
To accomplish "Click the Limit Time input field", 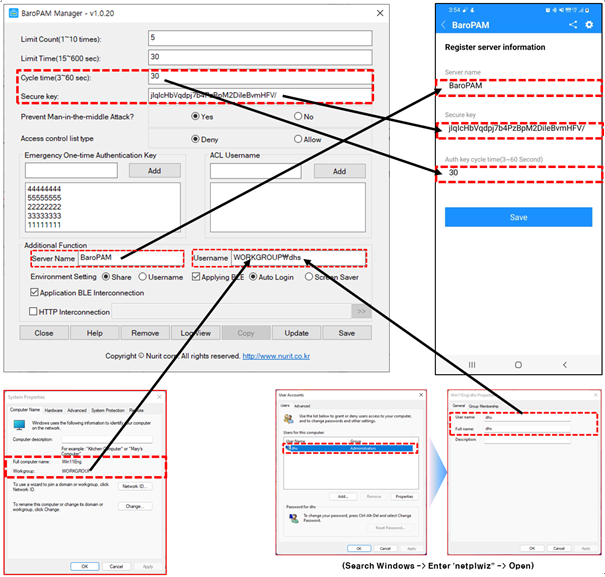I will point(260,57).
